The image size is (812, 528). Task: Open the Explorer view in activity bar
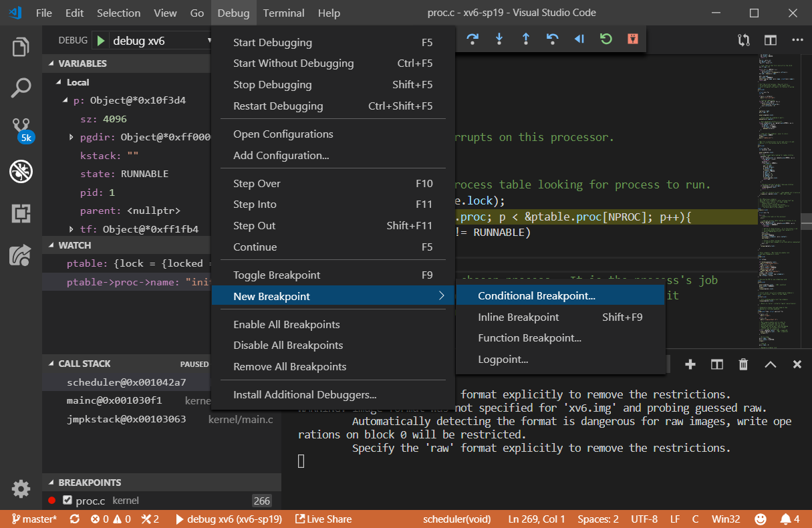tap(21, 47)
